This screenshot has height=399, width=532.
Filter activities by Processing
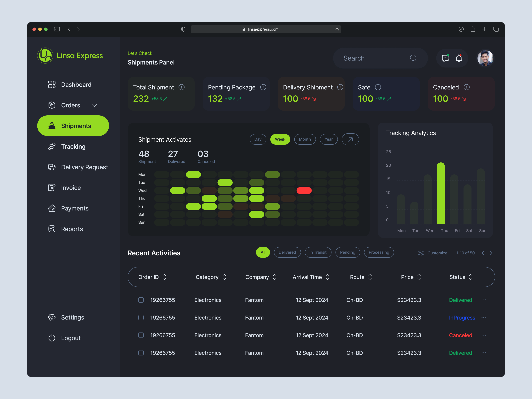(x=379, y=252)
